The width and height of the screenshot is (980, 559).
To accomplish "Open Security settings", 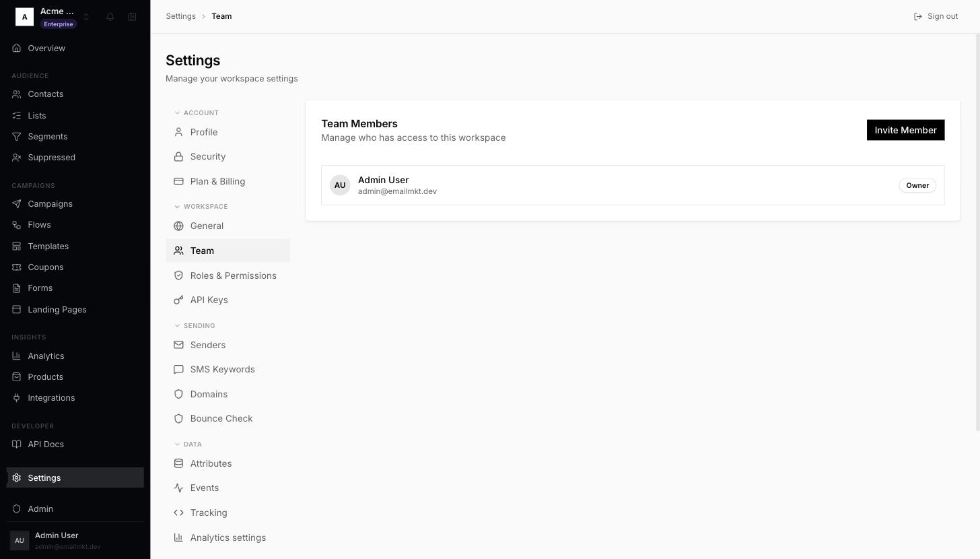I will pos(228,157).
